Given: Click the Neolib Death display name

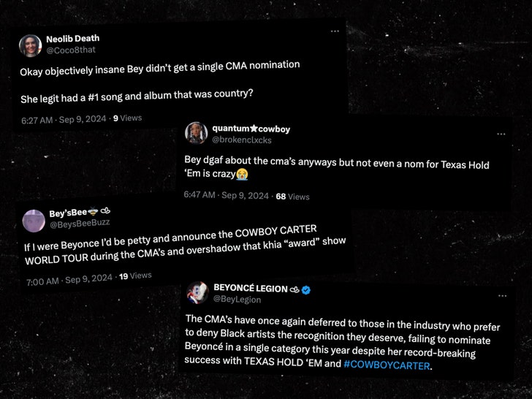Looking at the screenshot, I should coord(72,38).
